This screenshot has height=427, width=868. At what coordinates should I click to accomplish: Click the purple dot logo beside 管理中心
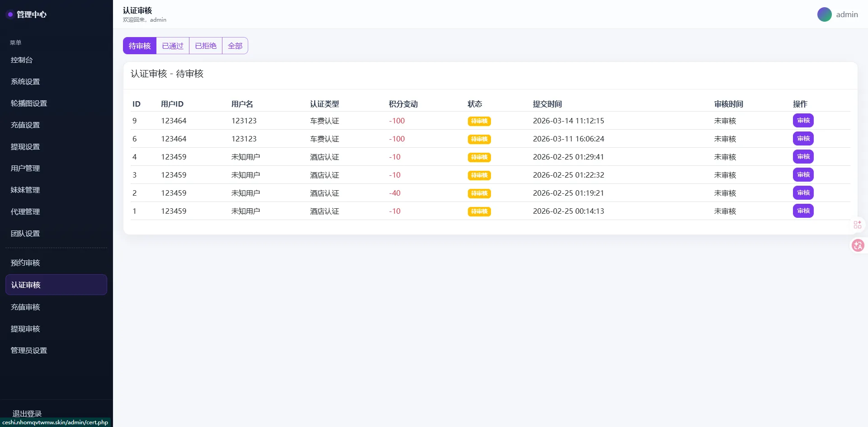pyautogui.click(x=10, y=14)
